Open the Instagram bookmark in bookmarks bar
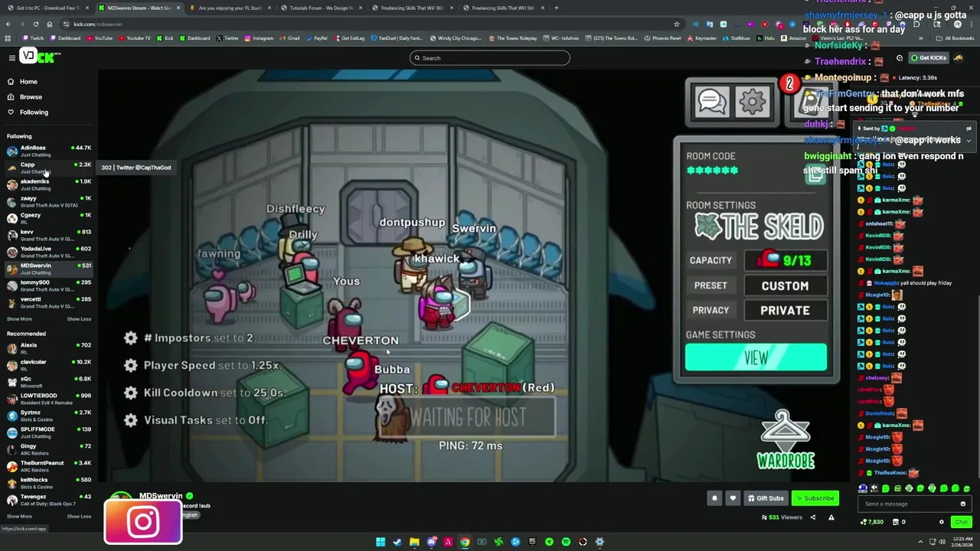This screenshot has width=980, height=551. 259,38
